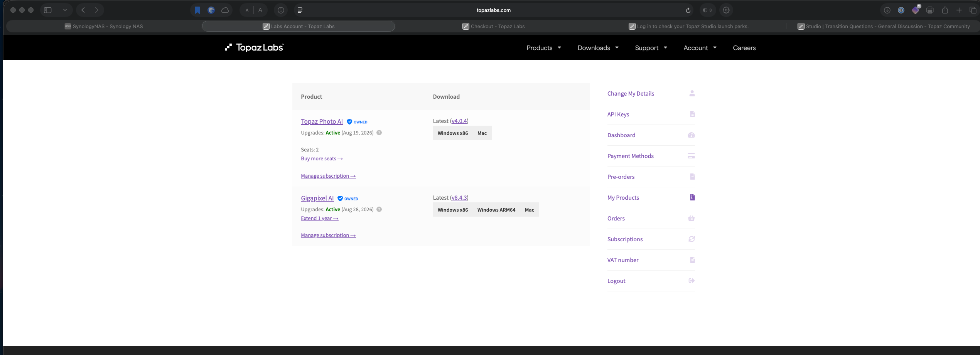Screen dimensions: 980x355
Task: Show the Safari sidebar
Action: point(48,10)
